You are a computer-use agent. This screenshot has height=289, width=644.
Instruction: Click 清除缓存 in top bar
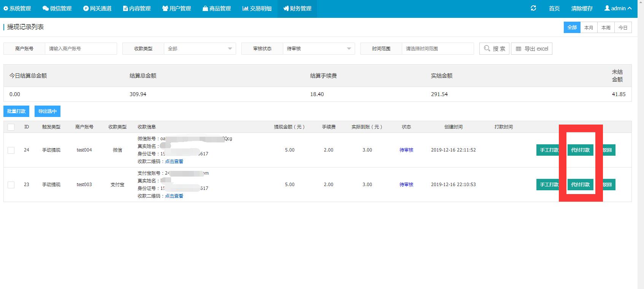click(582, 8)
